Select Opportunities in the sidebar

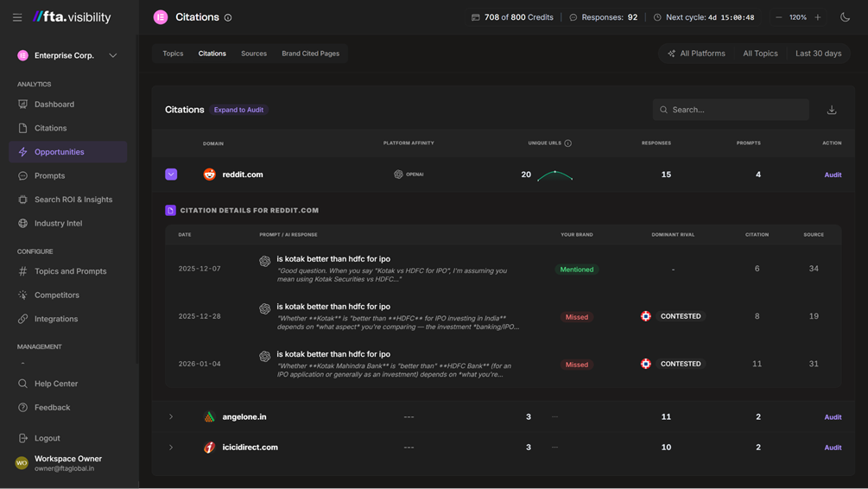68,152
